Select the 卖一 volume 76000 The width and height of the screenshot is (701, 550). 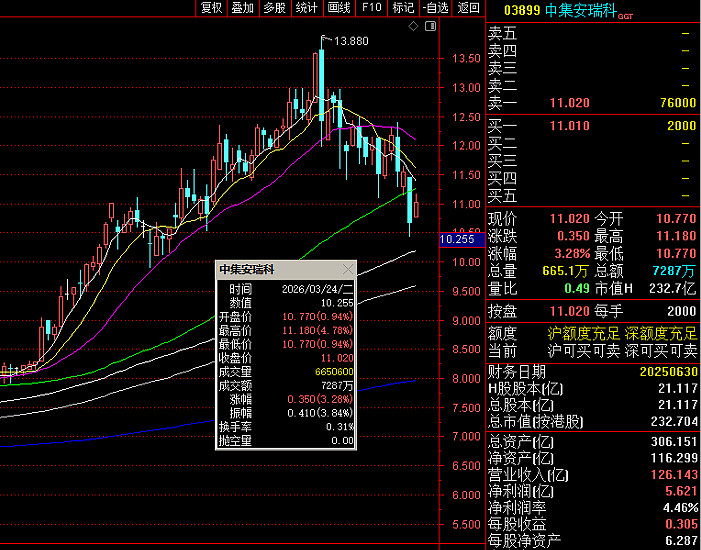pos(678,103)
